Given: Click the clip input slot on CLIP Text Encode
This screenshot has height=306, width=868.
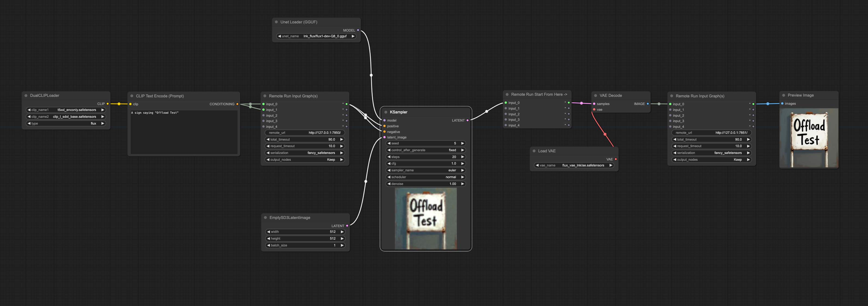Looking at the screenshot, I should pyautogui.click(x=130, y=104).
